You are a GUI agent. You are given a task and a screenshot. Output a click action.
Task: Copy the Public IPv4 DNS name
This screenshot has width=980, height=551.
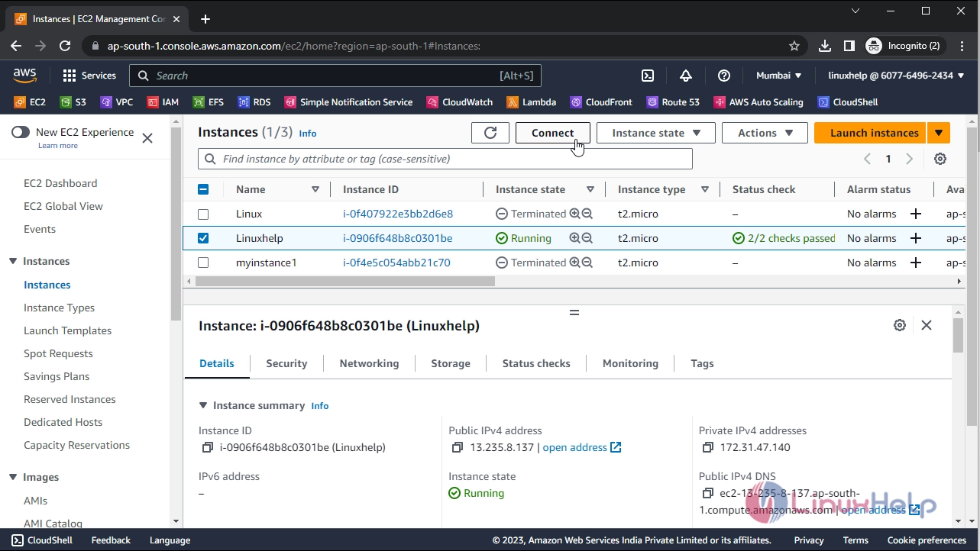707,494
